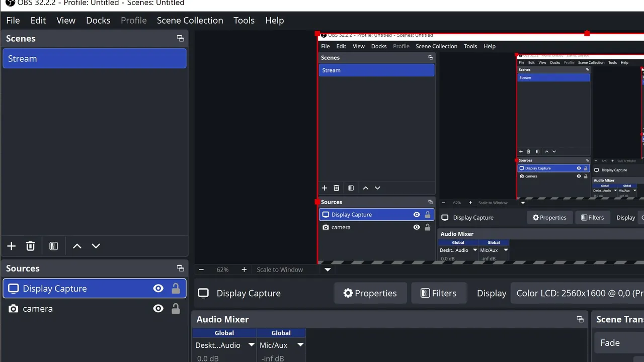Click the gear icon on the Properties button
The height and width of the screenshot is (362, 644).
point(348,293)
